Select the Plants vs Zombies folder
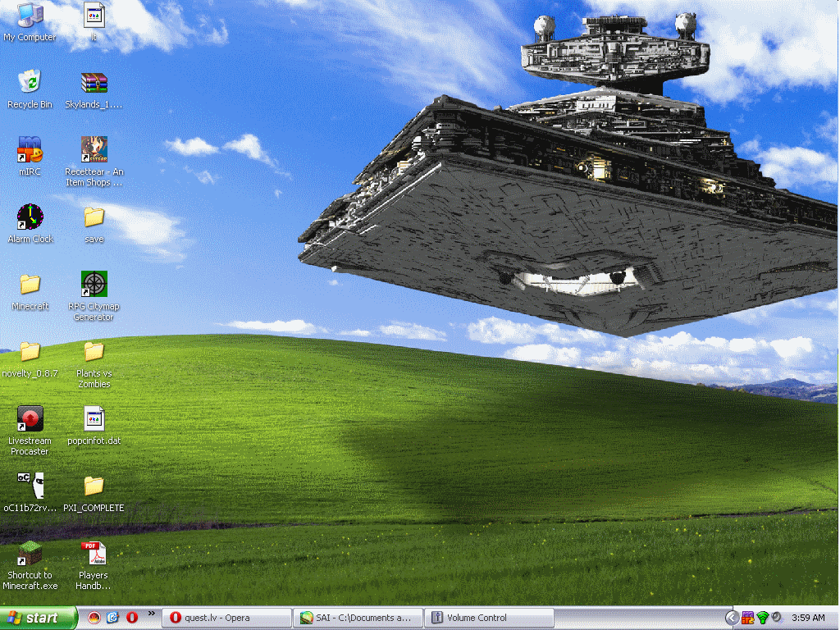The image size is (840, 630). (x=94, y=351)
